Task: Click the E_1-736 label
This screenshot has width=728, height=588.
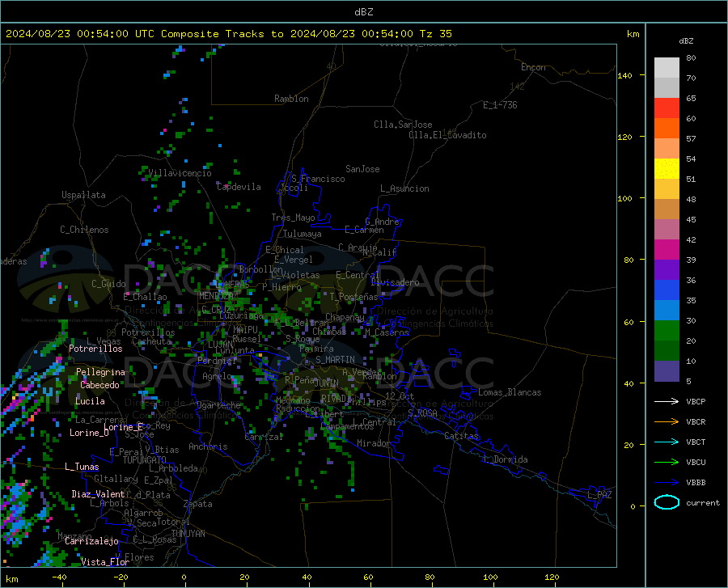Action: tap(500, 105)
